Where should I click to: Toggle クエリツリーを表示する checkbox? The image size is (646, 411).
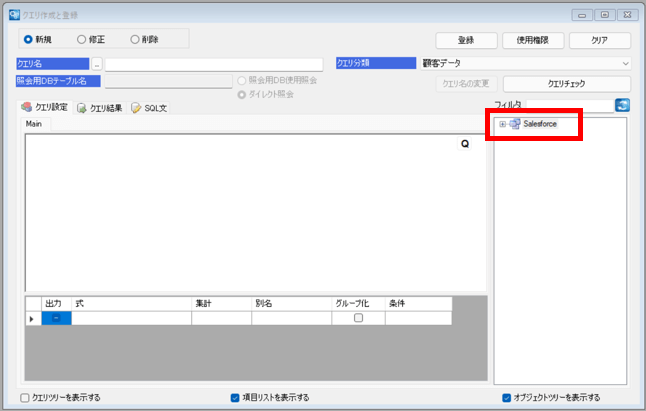coord(25,398)
